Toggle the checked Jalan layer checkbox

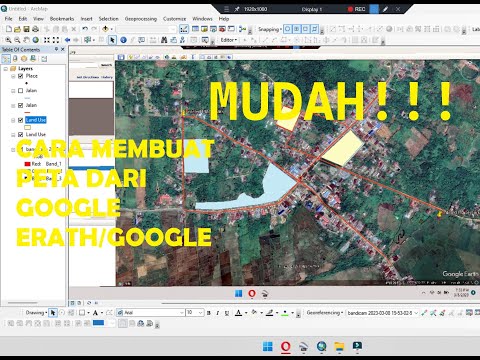click(x=21, y=105)
